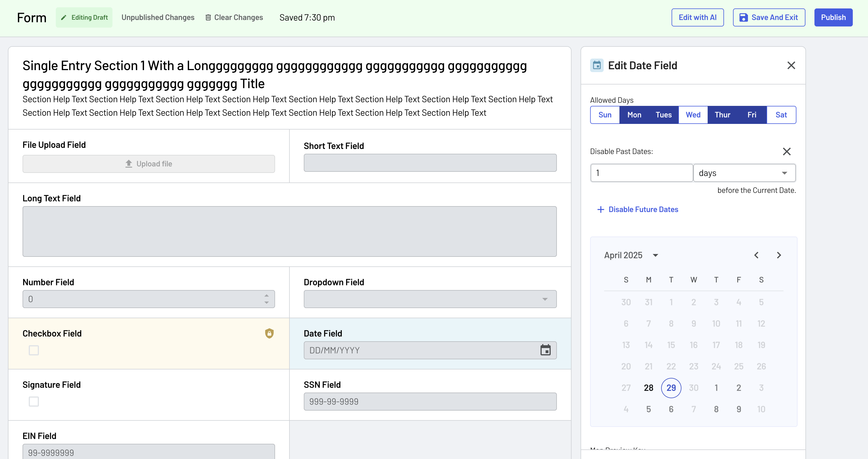This screenshot has height=459, width=868.
Task: Click the trash icon for Clear Changes
Action: [x=208, y=17]
